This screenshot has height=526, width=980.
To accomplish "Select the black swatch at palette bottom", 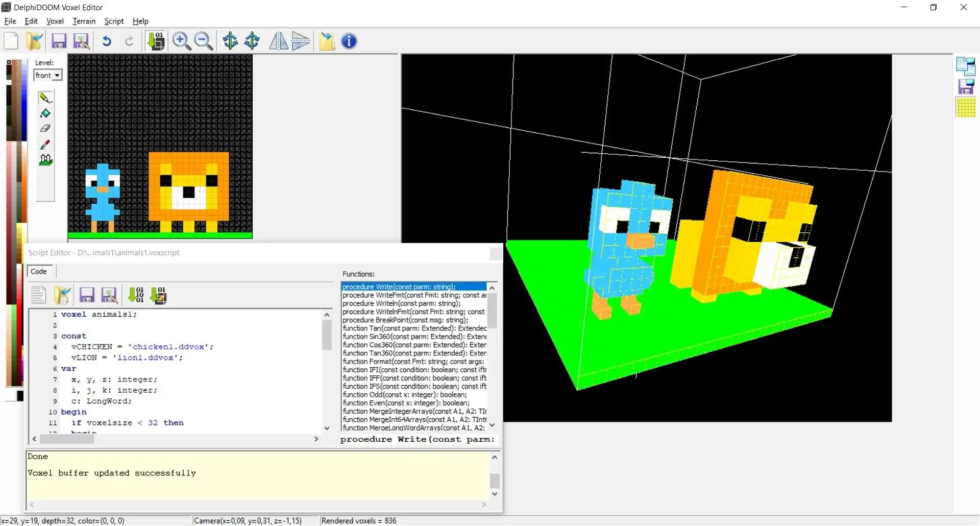I will tap(20, 396).
